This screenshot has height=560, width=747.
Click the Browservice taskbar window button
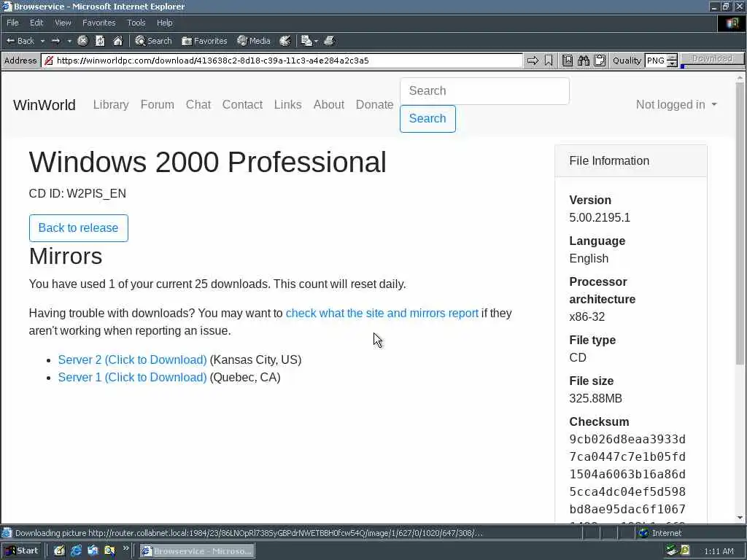point(197,551)
